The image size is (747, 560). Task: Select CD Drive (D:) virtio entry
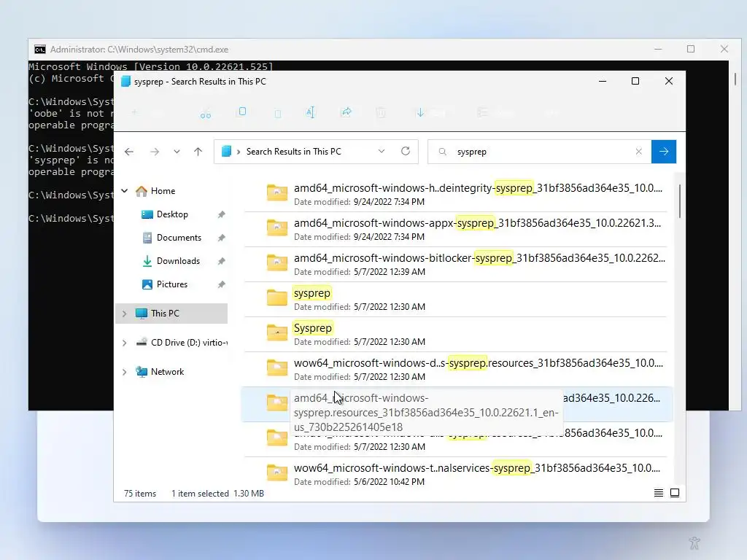[182, 343]
